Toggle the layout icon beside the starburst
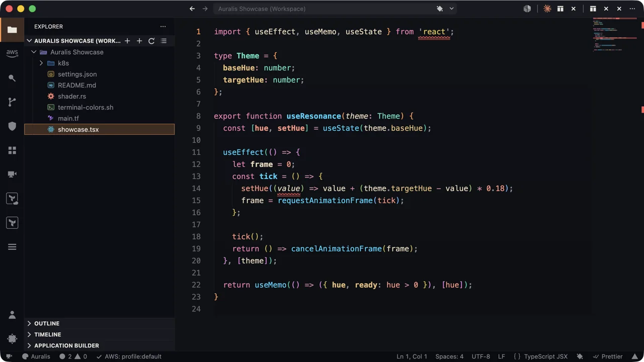The width and height of the screenshot is (644, 362). (560, 9)
